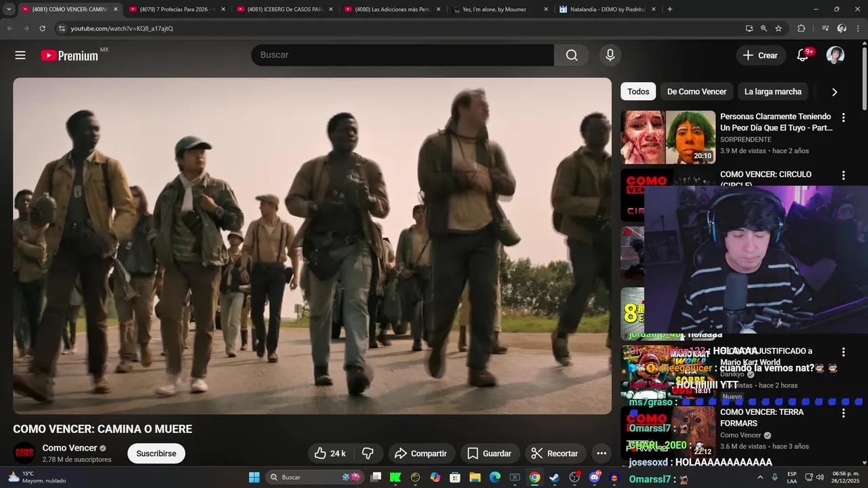Screen dimensions: 868x488
Task: Open Microsoft Edge from taskbar
Action: (x=495, y=477)
